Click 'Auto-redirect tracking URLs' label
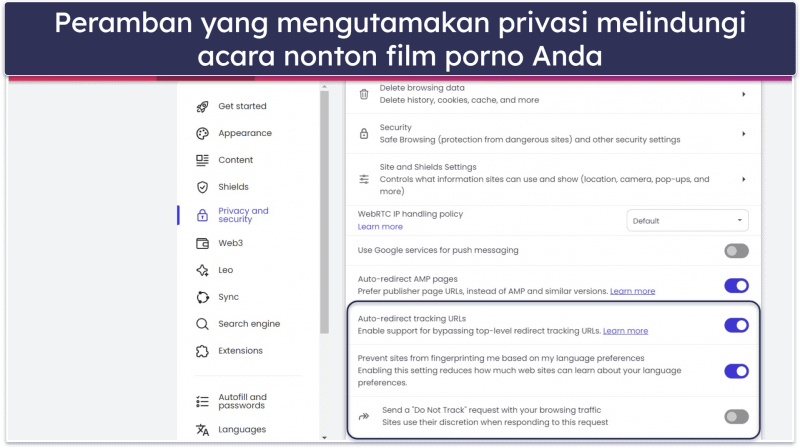This screenshot has width=800, height=448. point(412,319)
